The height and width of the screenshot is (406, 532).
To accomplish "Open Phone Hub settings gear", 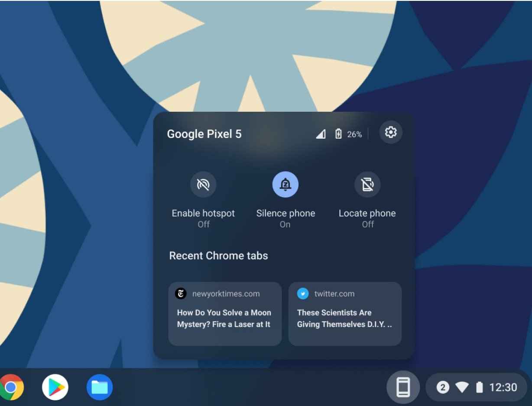I will pyautogui.click(x=391, y=132).
